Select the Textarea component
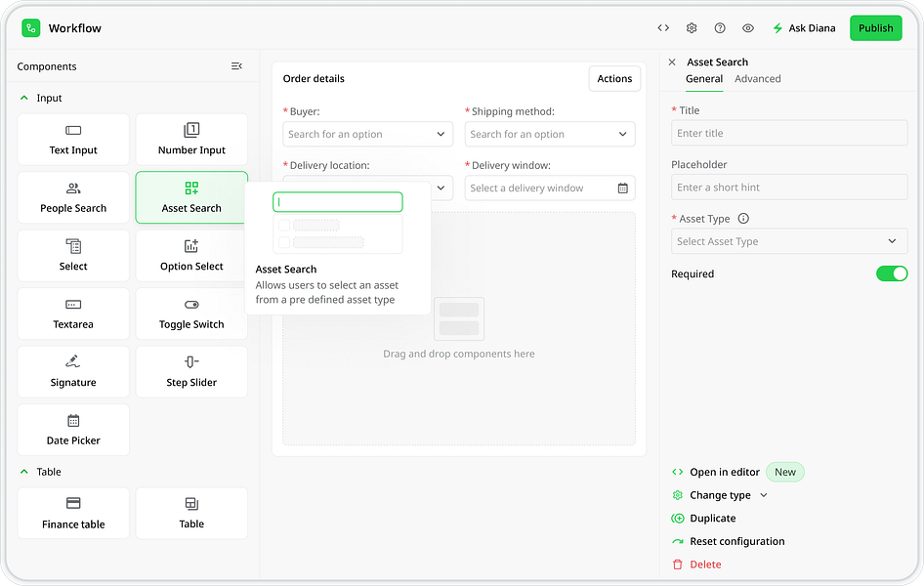This screenshot has width=924, height=586. [x=73, y=314]
